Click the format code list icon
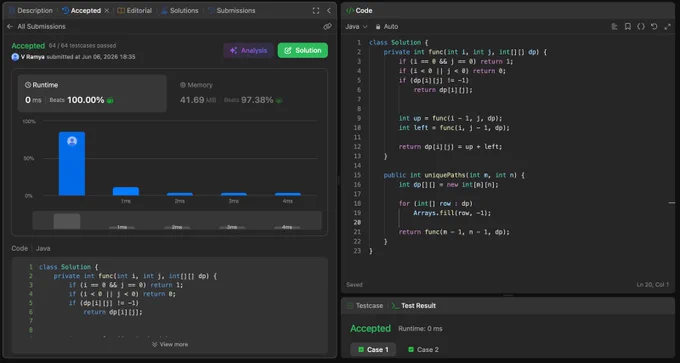The width and height of the screenshot is (680, 363). tap(614, 26)
